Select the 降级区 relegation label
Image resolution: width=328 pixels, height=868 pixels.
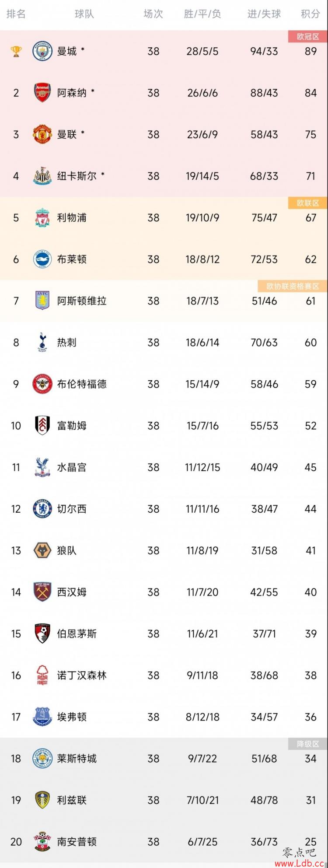(308, 744)
